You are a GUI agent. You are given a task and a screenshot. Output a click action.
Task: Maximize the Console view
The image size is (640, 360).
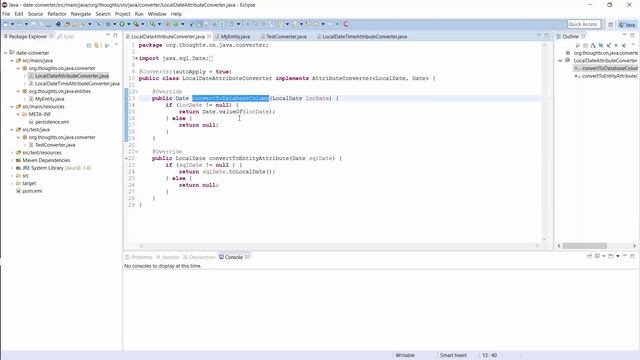(632, 256)
